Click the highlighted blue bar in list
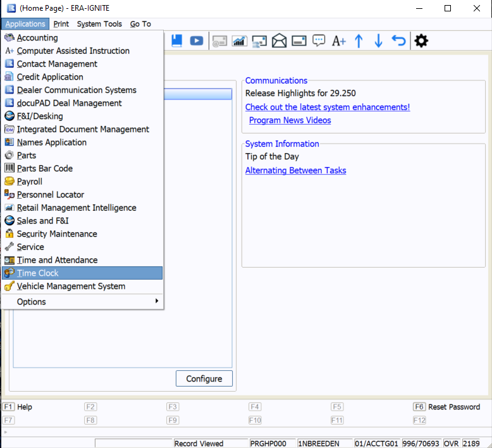The width and height of the screenshot is (492, 448). 198,94
